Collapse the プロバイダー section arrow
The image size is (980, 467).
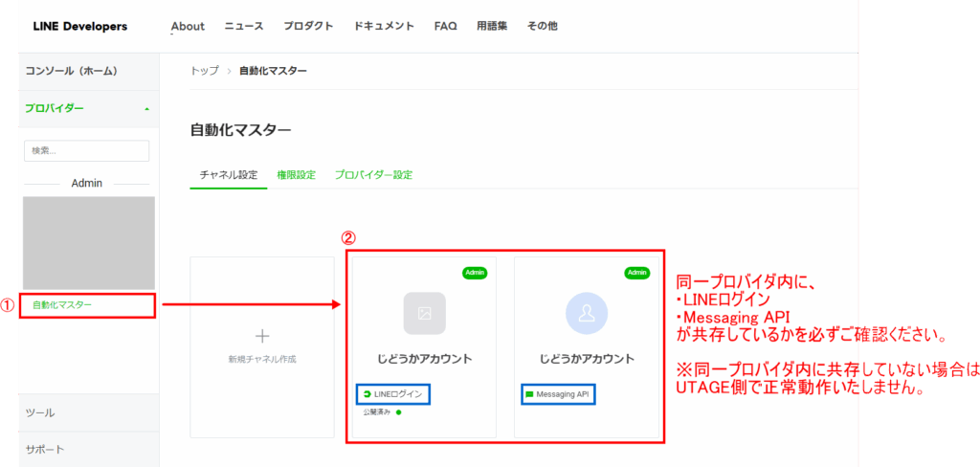click(146, 109)
